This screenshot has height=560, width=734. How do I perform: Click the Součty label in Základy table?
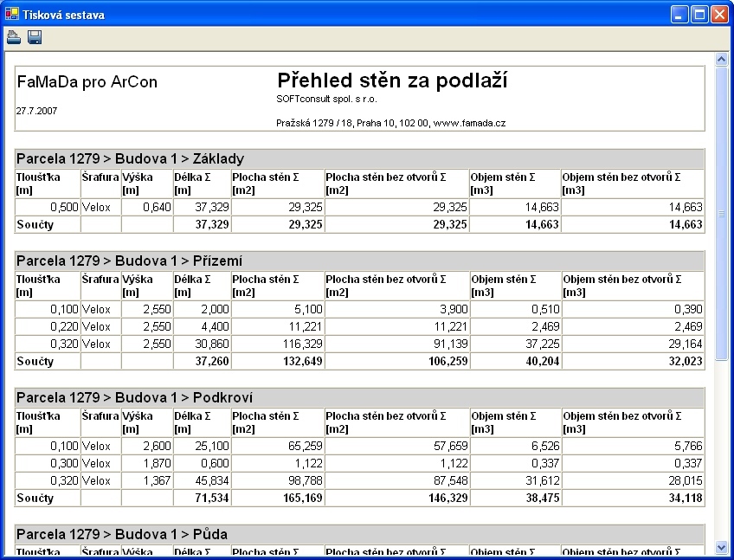(35, 224)
